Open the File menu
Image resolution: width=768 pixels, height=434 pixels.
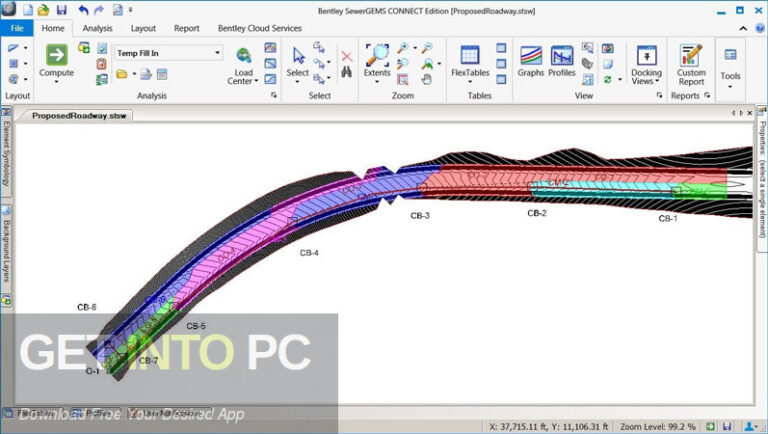click(x=17, y=28)
